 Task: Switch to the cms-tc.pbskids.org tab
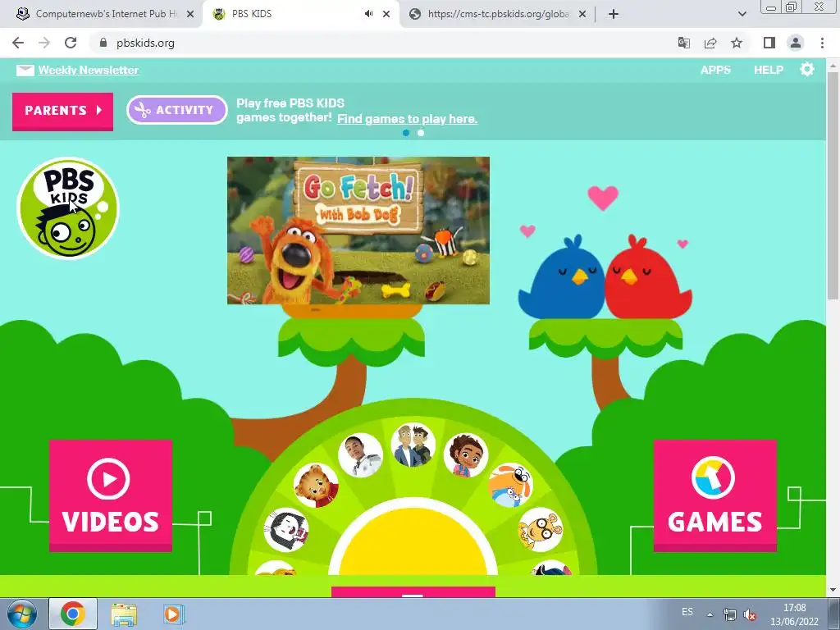[498, 15]
